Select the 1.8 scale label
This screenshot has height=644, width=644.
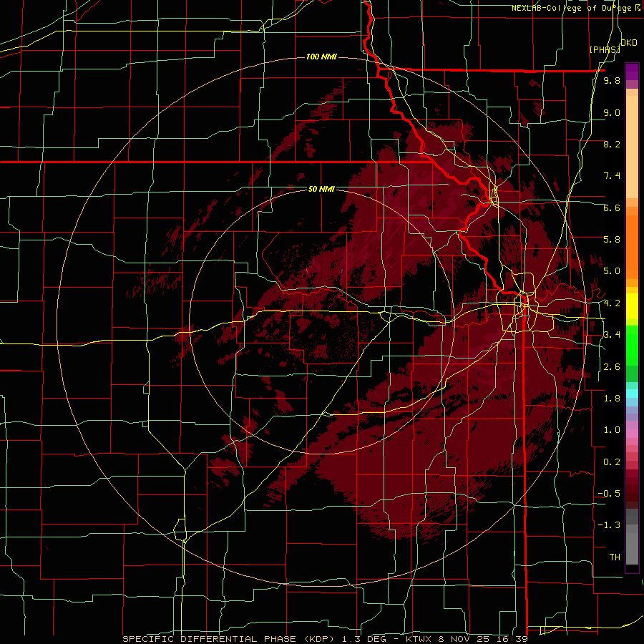coord(612,399)
